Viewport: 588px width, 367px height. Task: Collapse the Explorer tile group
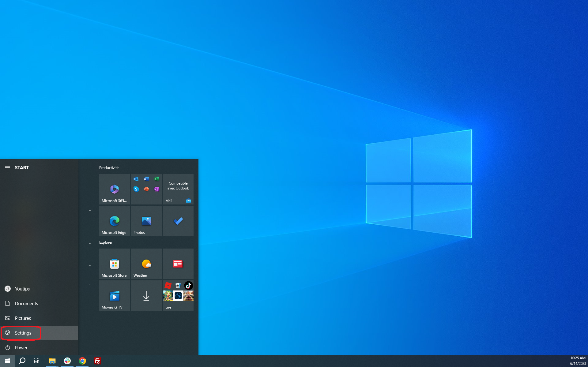[x=90, y=243]
